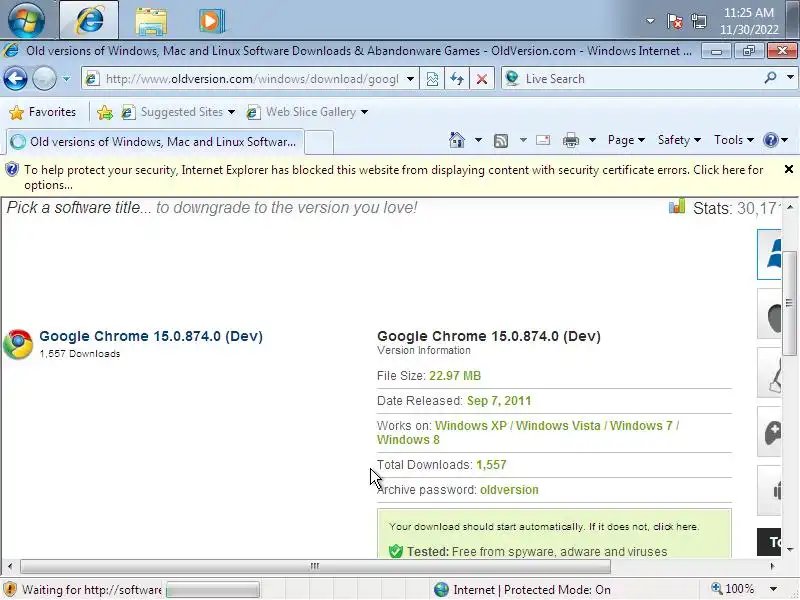Click the Windows Vista compatibility link
The image size is (800, 600).
(558, 426)
